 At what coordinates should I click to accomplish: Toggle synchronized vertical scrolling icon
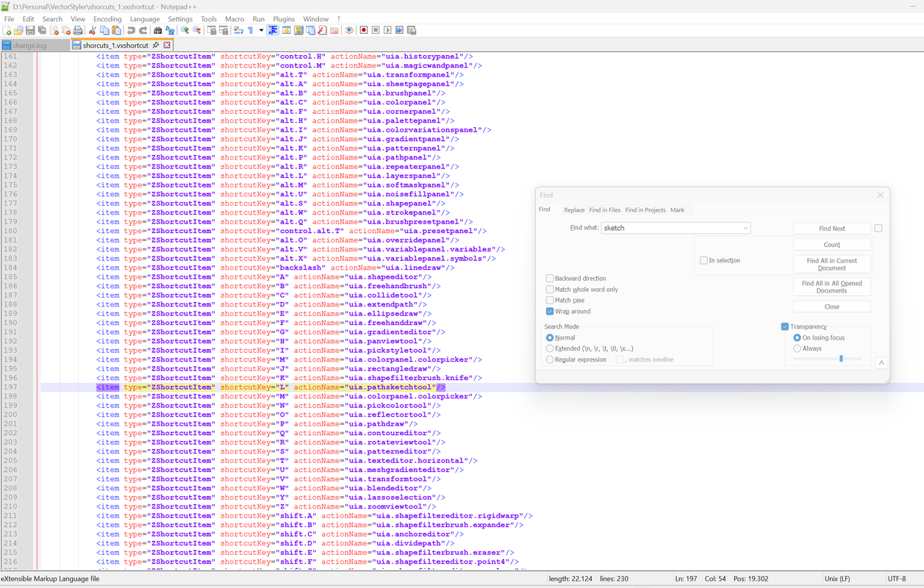point(212,30)
